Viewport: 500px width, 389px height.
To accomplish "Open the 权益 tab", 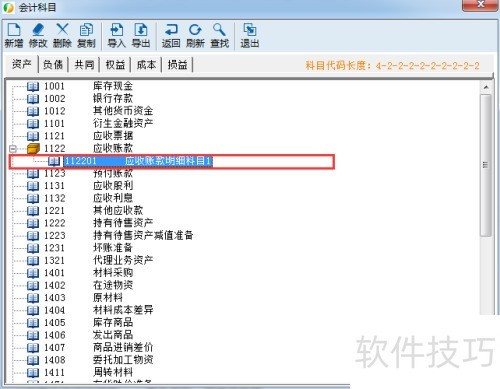I will pos(115,64).
